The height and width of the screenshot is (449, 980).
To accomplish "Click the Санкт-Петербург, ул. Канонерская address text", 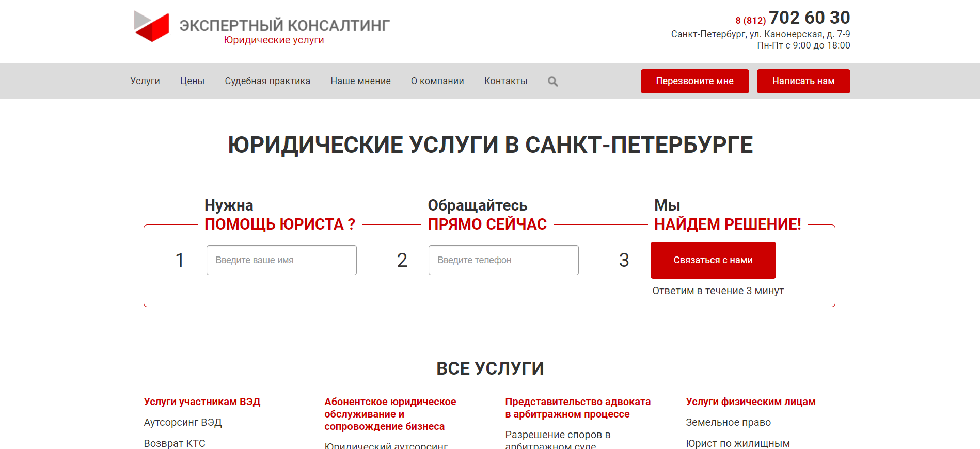I will pos(761,34).
